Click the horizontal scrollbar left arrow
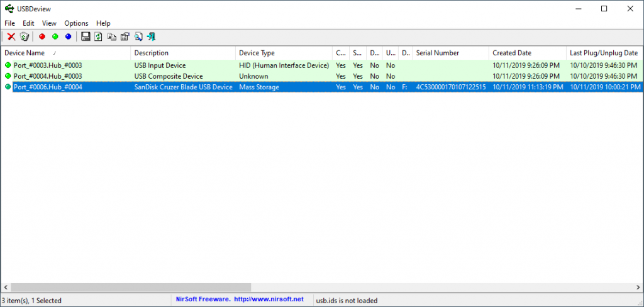This screenshot has height=307, width=644. (5, 287)
